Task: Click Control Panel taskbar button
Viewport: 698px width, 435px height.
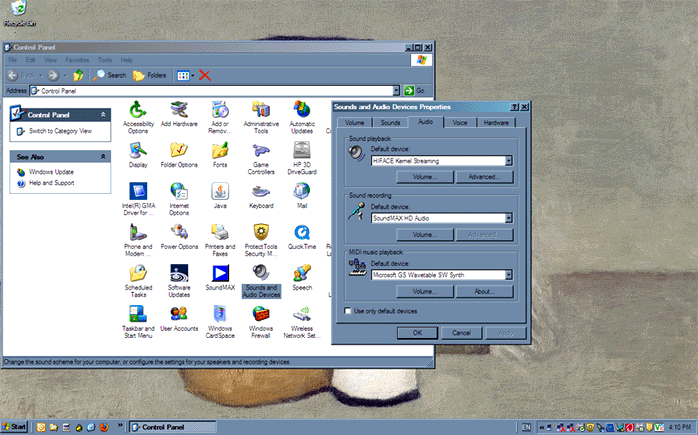Action: click(172, 427)
